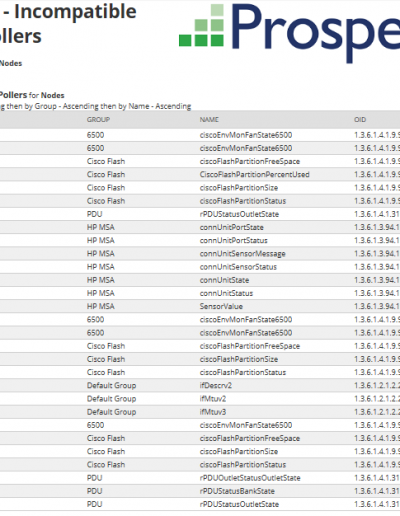Sort by the NAME column header

pyautogui.click(x=209, y=120)
